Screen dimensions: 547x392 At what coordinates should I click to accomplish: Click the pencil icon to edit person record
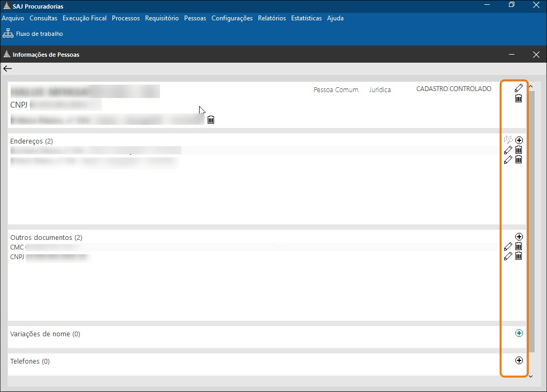coord(518,88)
